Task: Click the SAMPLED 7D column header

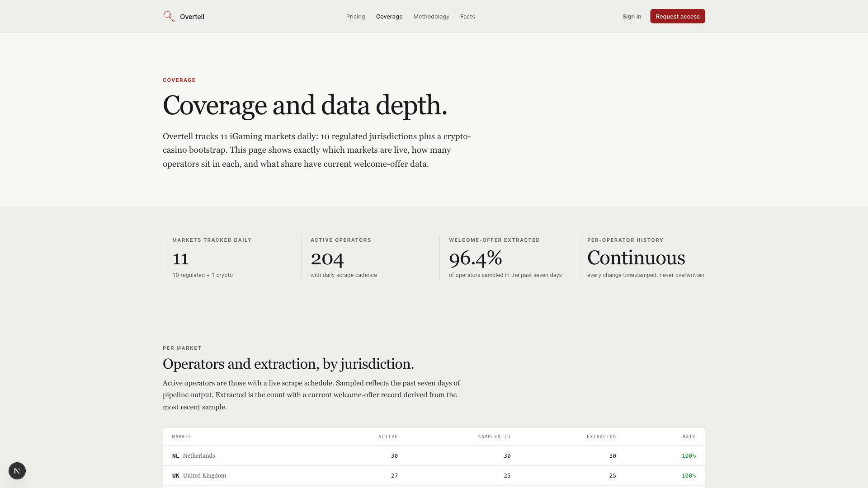Action: pyautogui.click(x=494, y=436)
